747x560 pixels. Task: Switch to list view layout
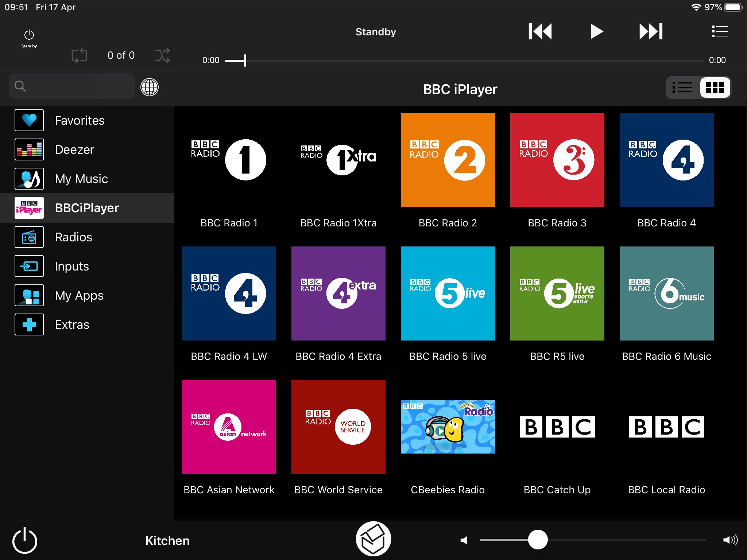tap(682, 87)
